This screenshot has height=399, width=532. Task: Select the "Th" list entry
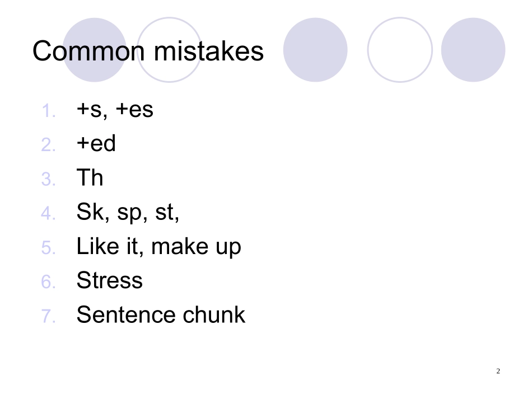(90, 178)
